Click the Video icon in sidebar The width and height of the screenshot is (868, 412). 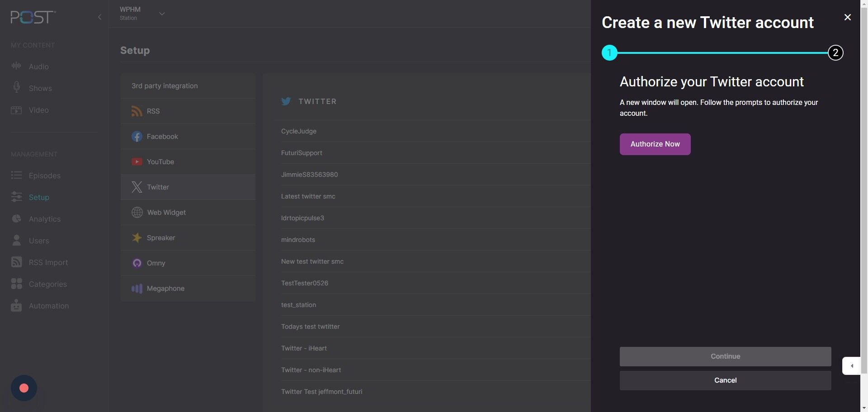[16, 110]
